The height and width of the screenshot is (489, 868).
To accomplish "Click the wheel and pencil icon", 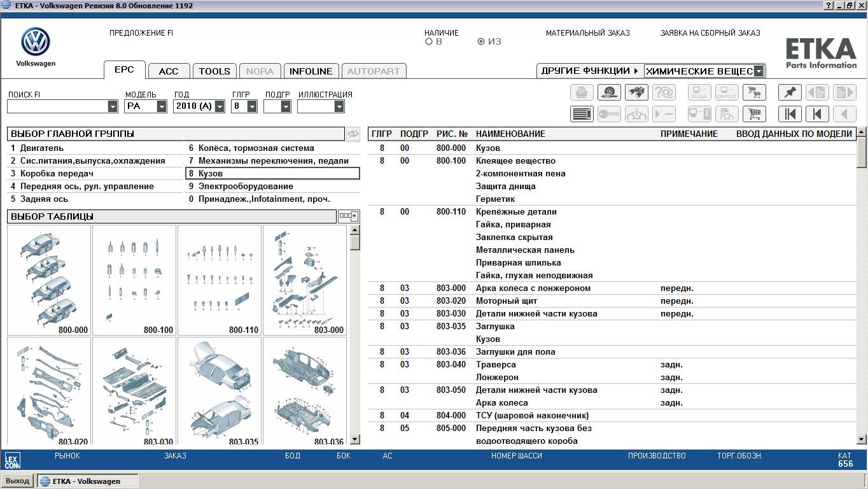I will coord(609,92).
